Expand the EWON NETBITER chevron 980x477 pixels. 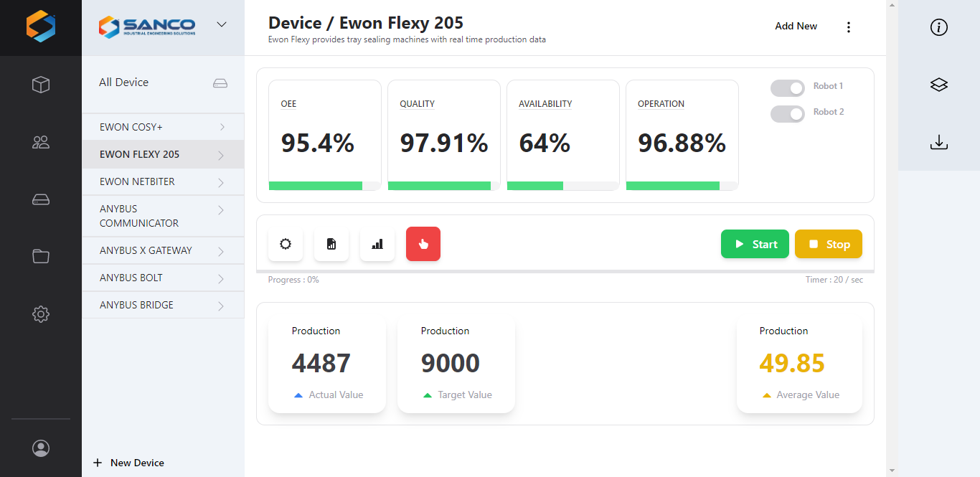coord(222,182)
